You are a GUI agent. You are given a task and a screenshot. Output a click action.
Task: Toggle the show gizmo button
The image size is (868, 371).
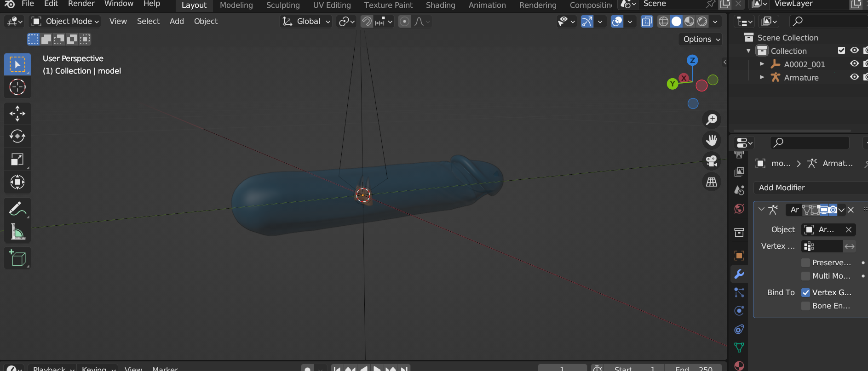tap(587, 22)
